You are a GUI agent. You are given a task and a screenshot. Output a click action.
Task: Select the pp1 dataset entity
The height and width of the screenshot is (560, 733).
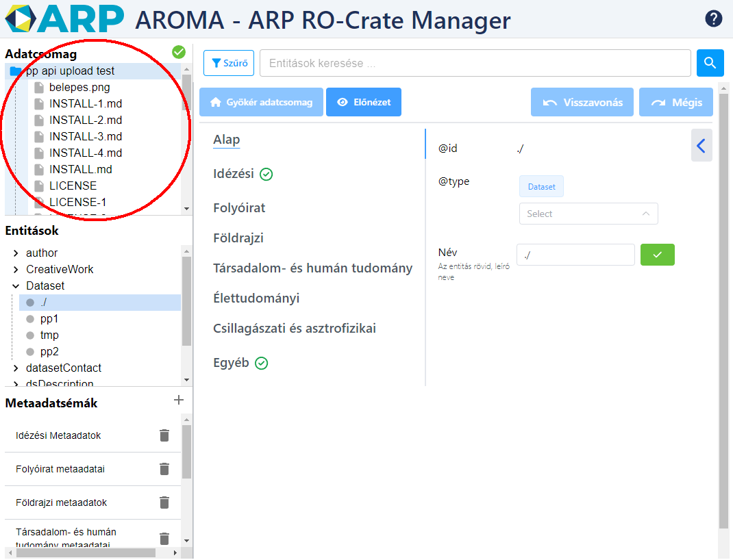[49, 319]
